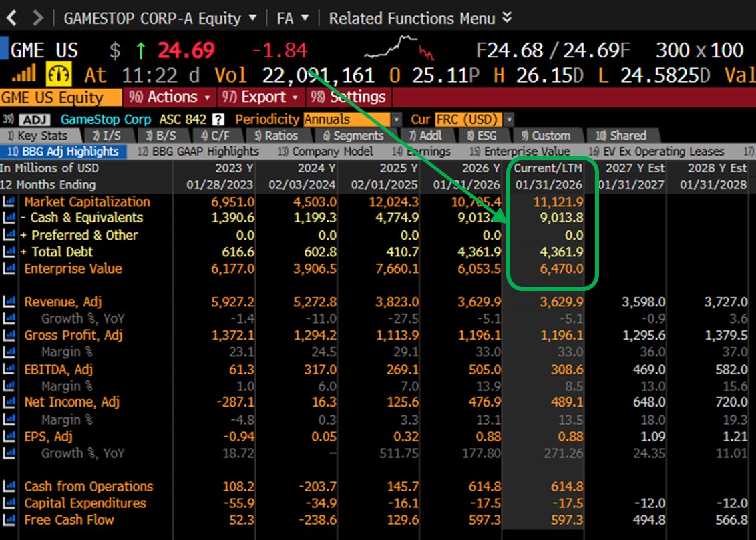Viewport: 756px width, 540px height.
Task: Click the Market Capitalization row label
Action: coord(87,202)
